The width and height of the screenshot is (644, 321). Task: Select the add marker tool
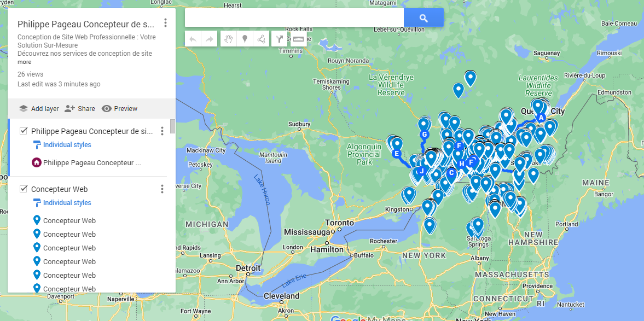coord(245,39)
